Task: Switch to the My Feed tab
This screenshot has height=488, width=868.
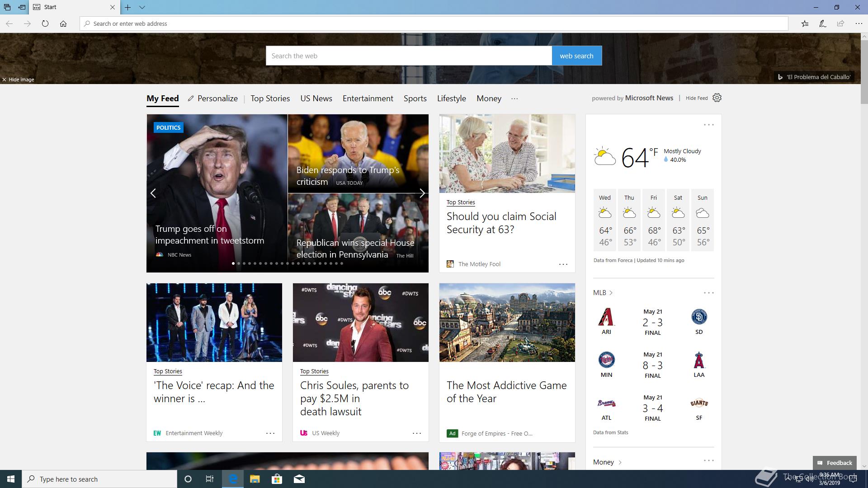Action: (163, 99)
